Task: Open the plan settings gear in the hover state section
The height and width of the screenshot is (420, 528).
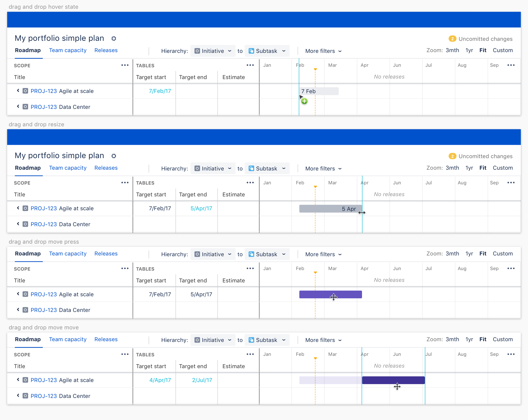Action: 114,39
